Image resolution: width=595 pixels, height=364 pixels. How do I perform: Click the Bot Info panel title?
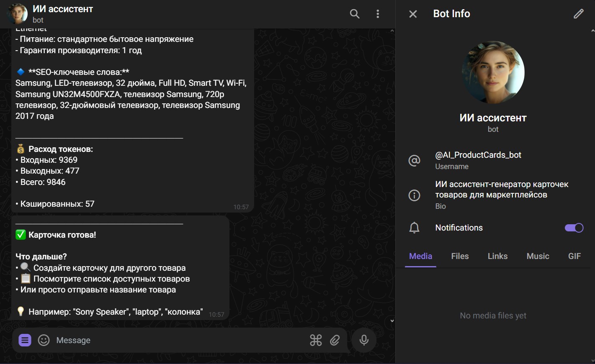(x=451, y=14)
